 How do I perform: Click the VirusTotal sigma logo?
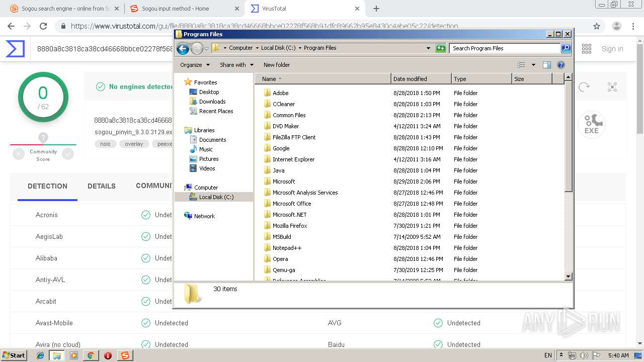[15, 49]
